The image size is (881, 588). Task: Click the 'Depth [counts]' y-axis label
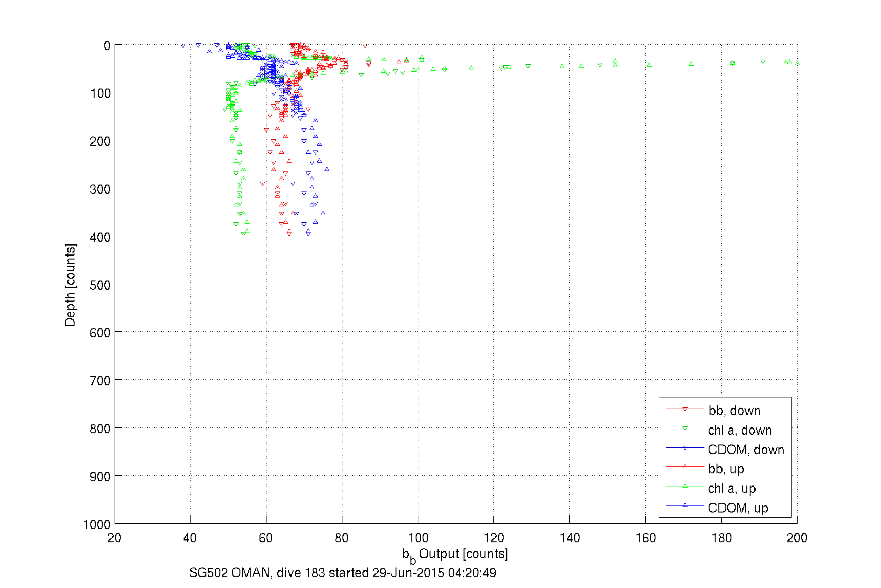click(70, 285)
